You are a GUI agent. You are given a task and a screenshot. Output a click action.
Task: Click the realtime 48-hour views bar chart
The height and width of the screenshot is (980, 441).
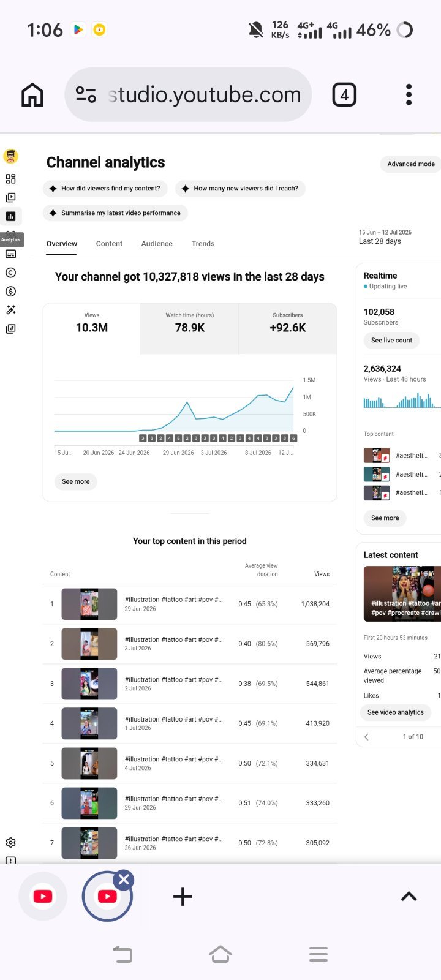point(402,401)
